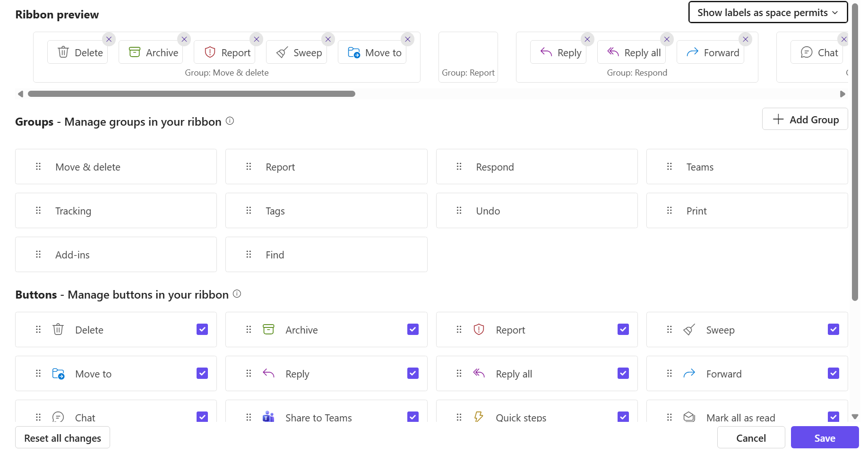Viewport: 868px width, 454px height.
Task: Click the broom icon in Sweep row
Action: 689,329
